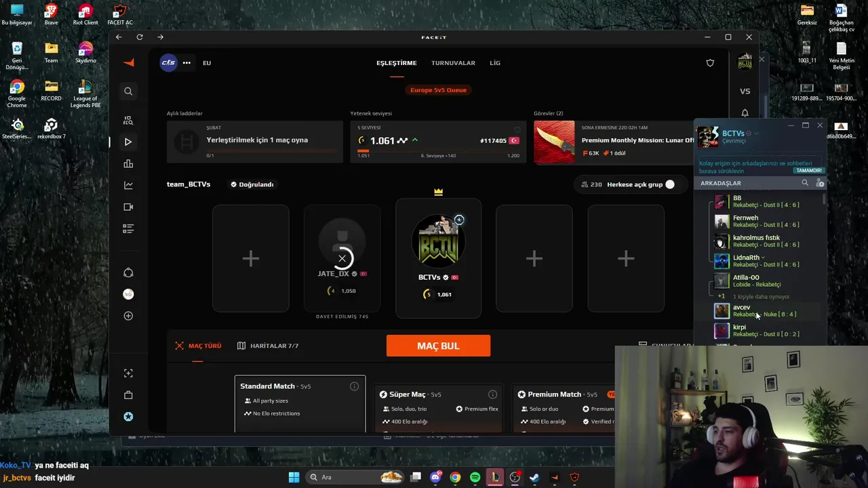The image size is (868, 488).
Task: Open the notifications bell in FACEIT right rail
Action: pos(745,113)
